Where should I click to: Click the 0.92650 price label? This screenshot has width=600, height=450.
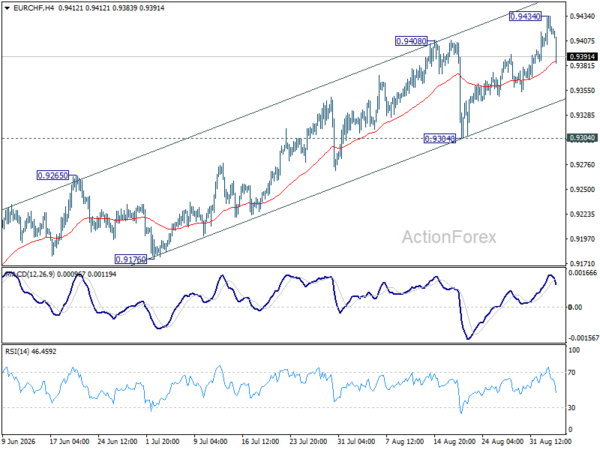pyautogui.click(x=52, y=176)
